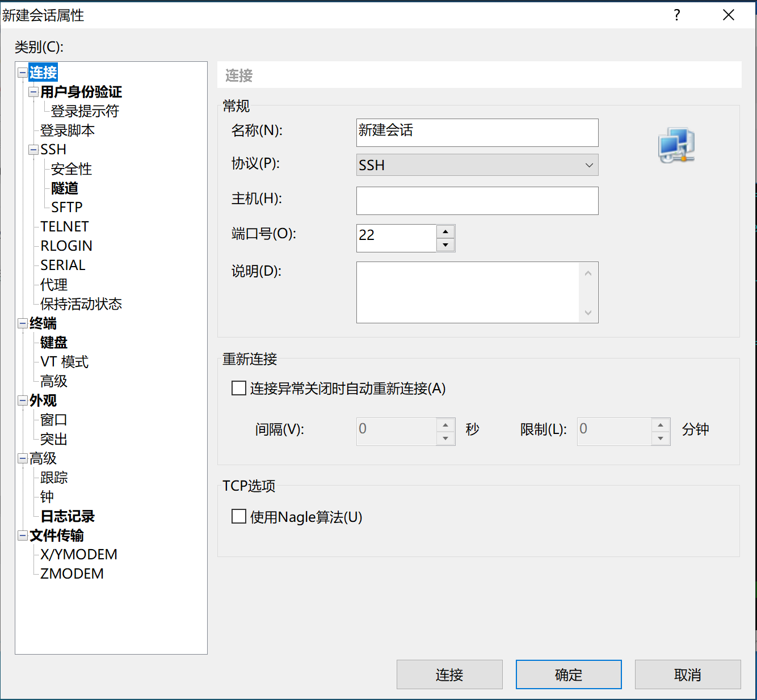The height and width of the screenshot is (700, 757).
Task: Confirm with the 确定 button
Action: [569, 674]
